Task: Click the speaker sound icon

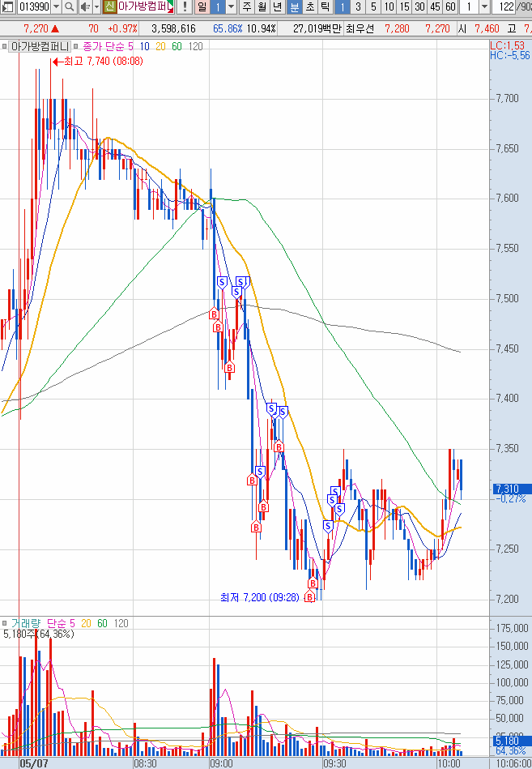Action: click(x=84, y=7)
